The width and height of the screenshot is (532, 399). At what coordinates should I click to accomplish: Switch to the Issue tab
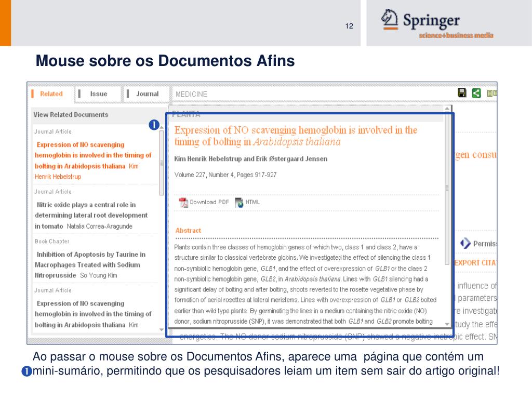coord(98,94)
